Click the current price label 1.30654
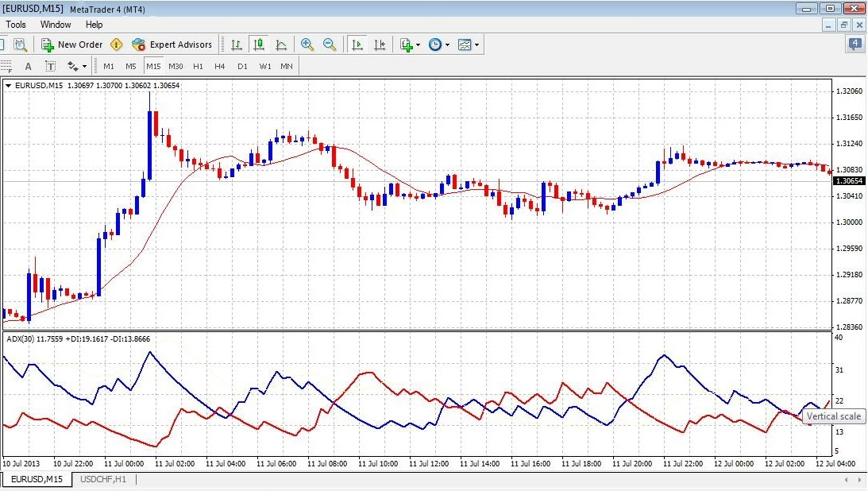868x491 pixels. click(849, 181)
